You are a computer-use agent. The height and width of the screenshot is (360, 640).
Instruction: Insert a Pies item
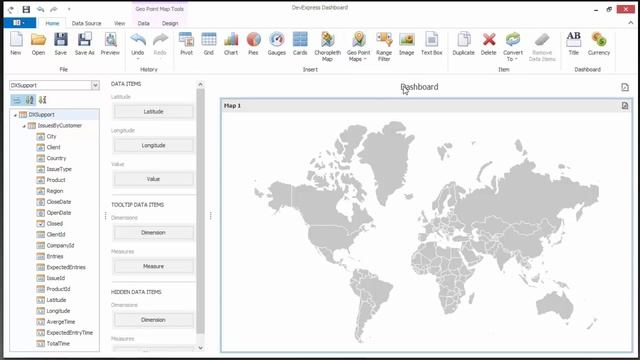pyautogui.click(x=253, y=43)
